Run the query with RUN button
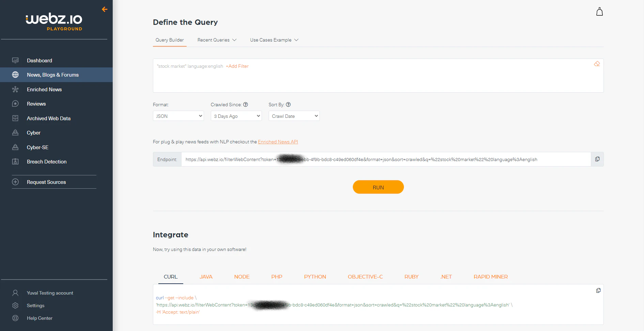This screenshot has height=331, width=644. click(378, 187)
